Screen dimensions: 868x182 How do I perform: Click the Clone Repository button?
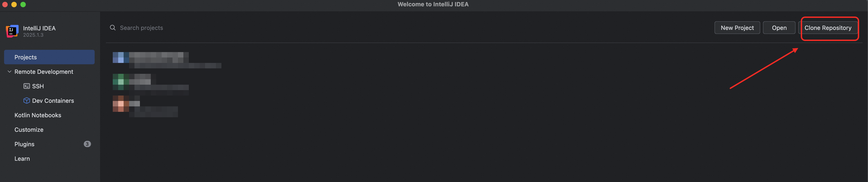pyautogui.click(x=827, y=28)
